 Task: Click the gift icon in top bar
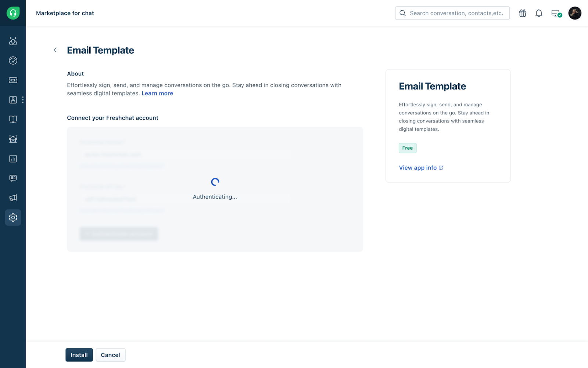pos(523,13)
